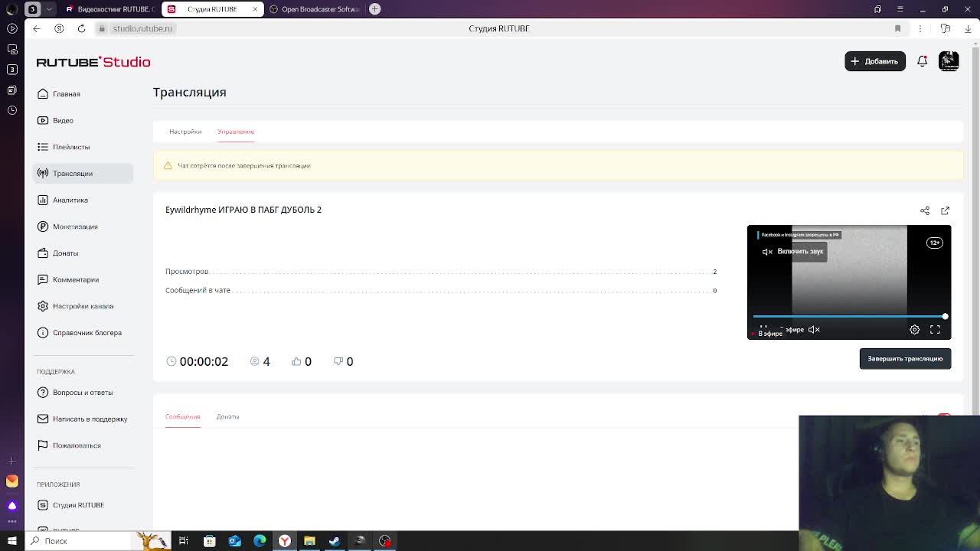980x551 pixels.
Task: Open player settings gear icon
Action: [x=915, y=330]
